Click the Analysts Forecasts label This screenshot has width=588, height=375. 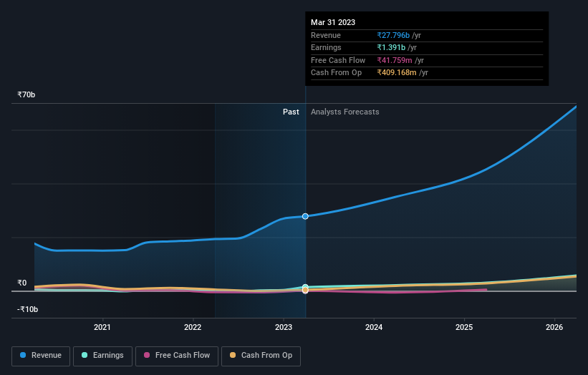[345, 112]
